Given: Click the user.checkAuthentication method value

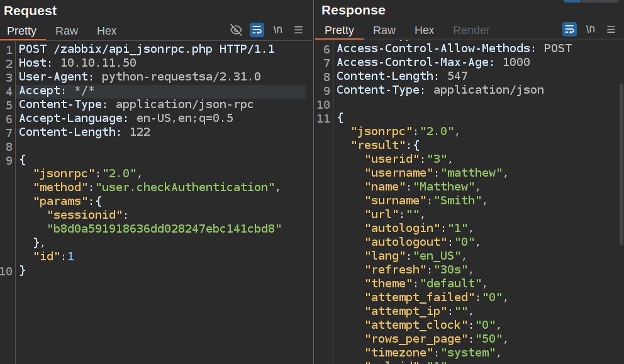Looking at the screenshot, I should pos(185,187).
